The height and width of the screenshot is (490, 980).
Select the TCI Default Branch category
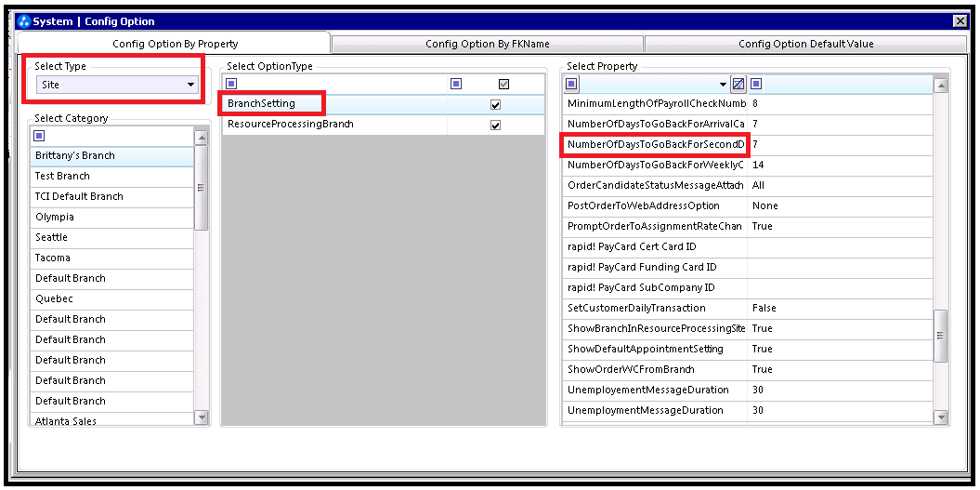pos(112,196)
